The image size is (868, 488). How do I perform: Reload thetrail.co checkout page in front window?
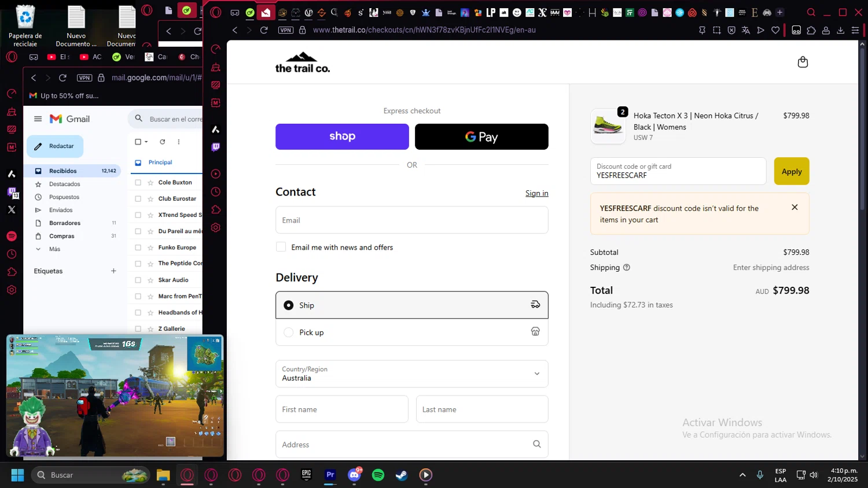264,30
